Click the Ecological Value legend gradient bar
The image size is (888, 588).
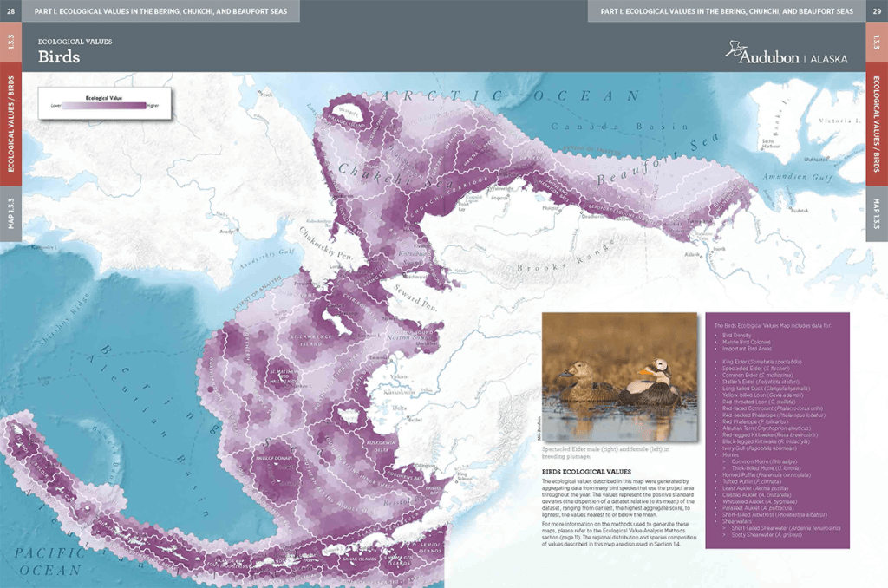(x=105, y=105)
